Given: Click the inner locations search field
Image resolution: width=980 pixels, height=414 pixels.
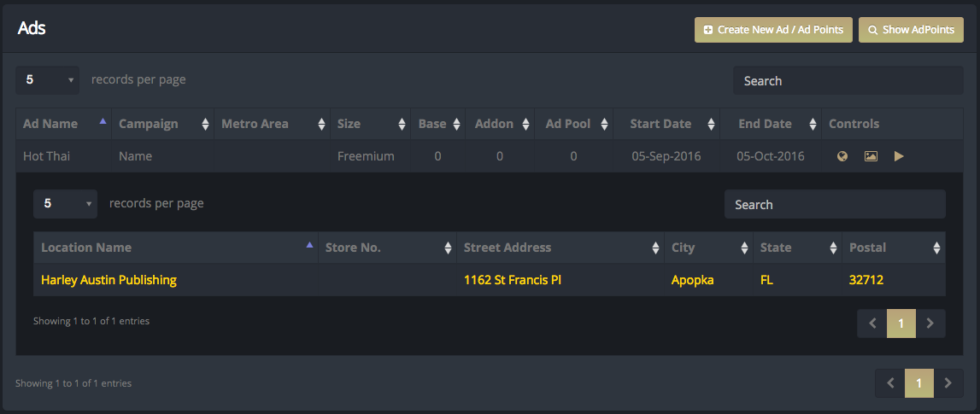Looking at the screenshot, I should tap(835, 204).
